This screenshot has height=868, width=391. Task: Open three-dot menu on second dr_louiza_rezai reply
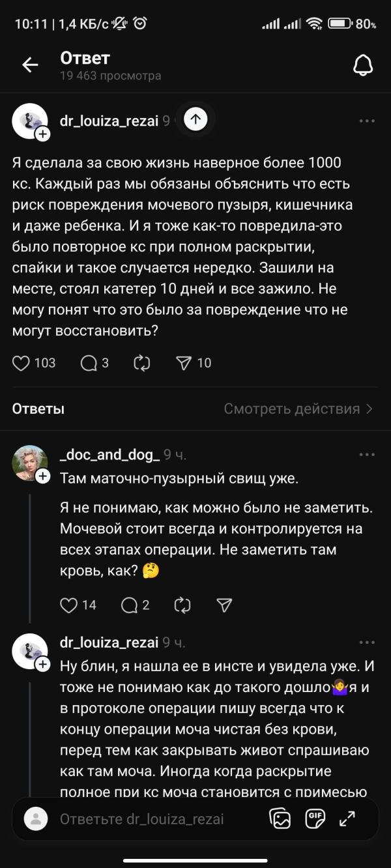click(367, 643)
